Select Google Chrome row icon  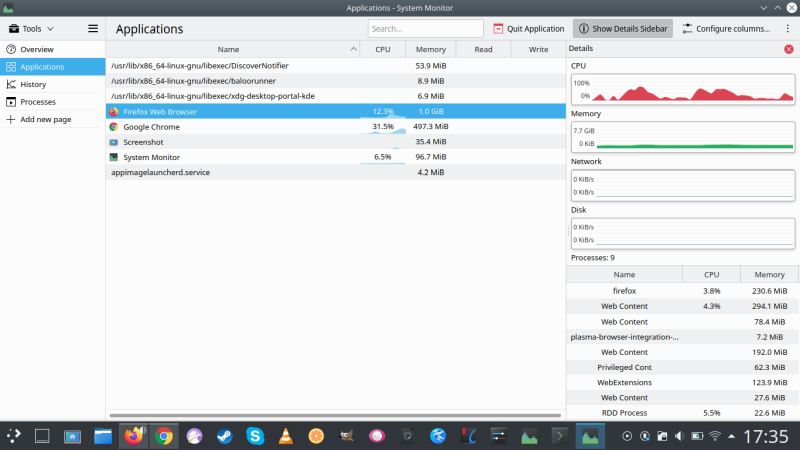(114, 127)
